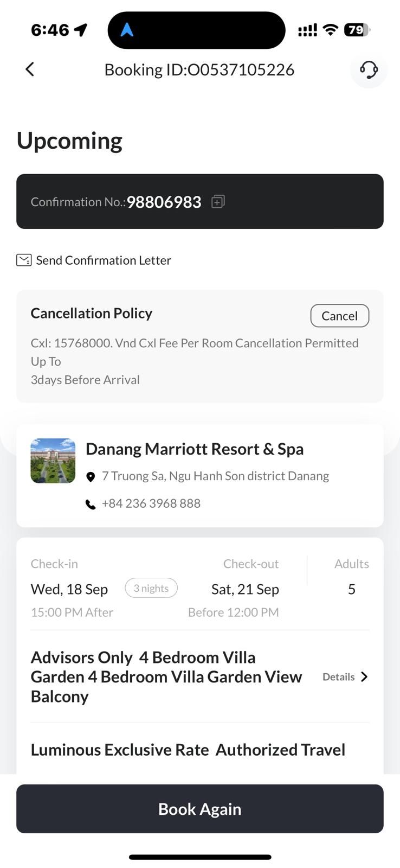Select Send Confirmation Letter link

[104, 260]
